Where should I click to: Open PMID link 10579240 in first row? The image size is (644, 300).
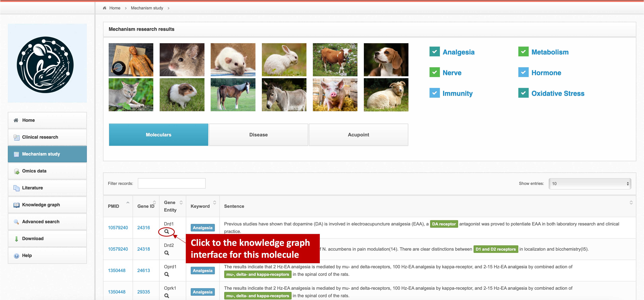pos(118,228)
